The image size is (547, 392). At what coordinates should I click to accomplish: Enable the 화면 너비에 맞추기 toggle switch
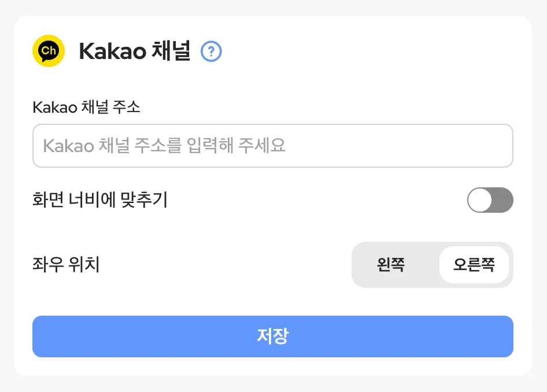pos(490,200)
